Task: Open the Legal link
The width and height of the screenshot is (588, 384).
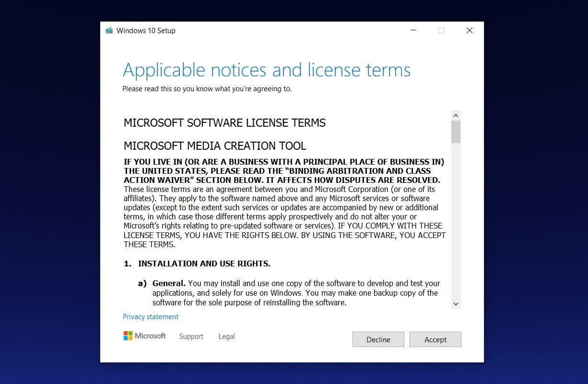Action: (x=227, y=336)
